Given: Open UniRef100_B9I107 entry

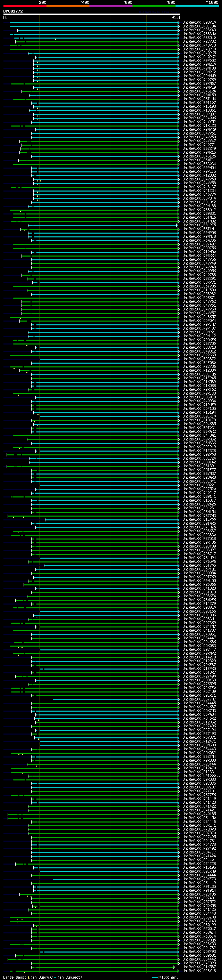Looking at the screenshot, I should tap(199, 103).
